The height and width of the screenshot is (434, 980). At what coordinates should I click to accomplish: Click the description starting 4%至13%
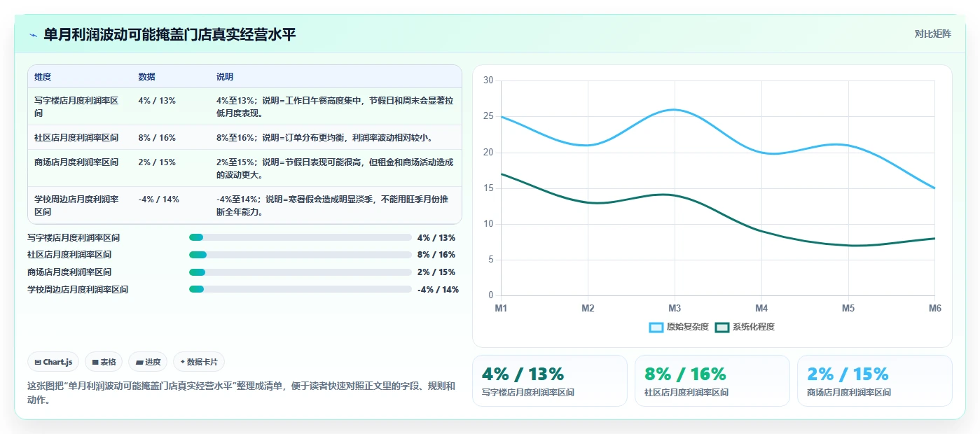click(335, 106)
